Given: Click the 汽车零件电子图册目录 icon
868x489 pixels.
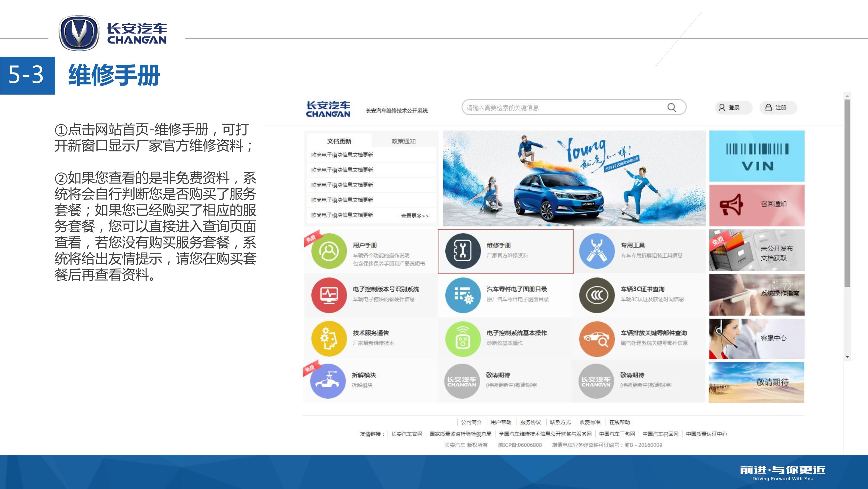Looking at the screenshot, I should (463, 295).
